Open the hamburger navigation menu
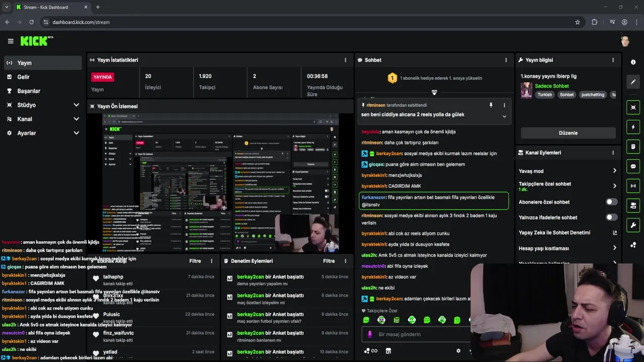 11,41
